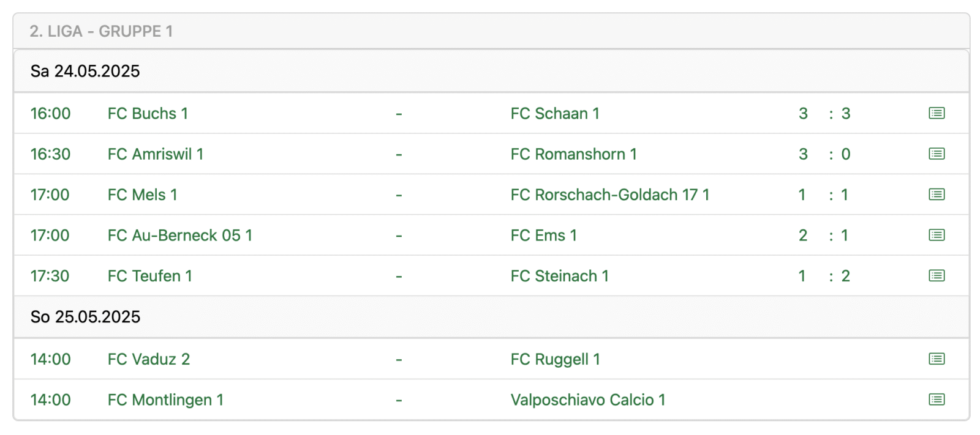Click the FC Vaduz 2 link
The height and width of the screenshot is (435, 980).
click(148, 360)
